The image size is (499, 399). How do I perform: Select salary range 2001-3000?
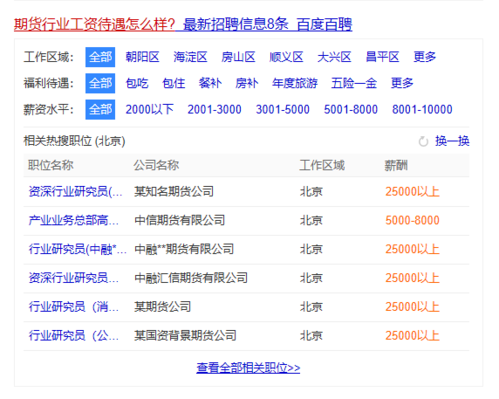214,109
